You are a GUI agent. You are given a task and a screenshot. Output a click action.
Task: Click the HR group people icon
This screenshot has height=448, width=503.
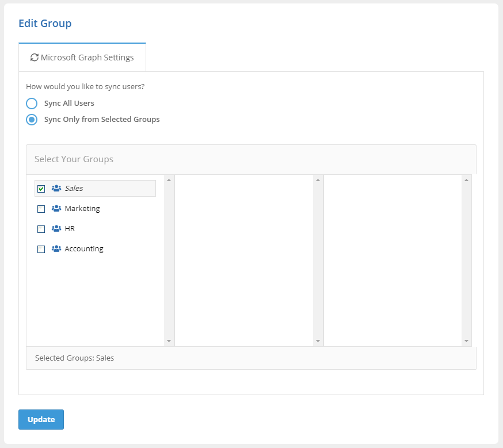pyautogui.click(x=56, y=228)
